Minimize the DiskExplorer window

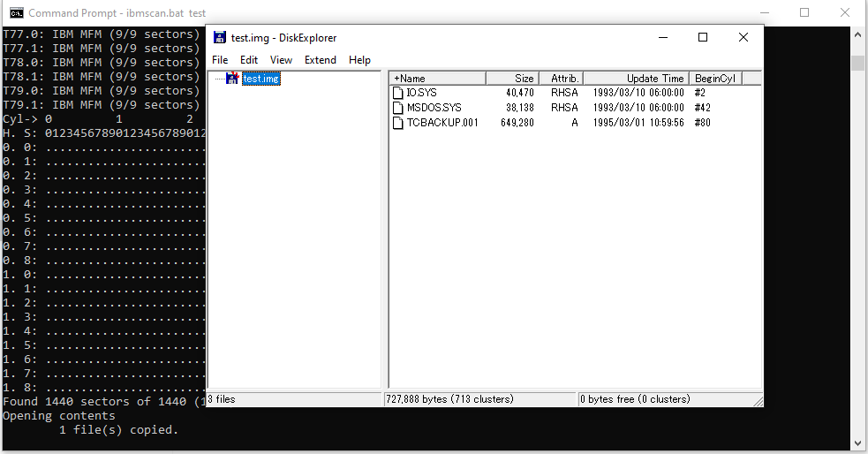tap(662, 37)
